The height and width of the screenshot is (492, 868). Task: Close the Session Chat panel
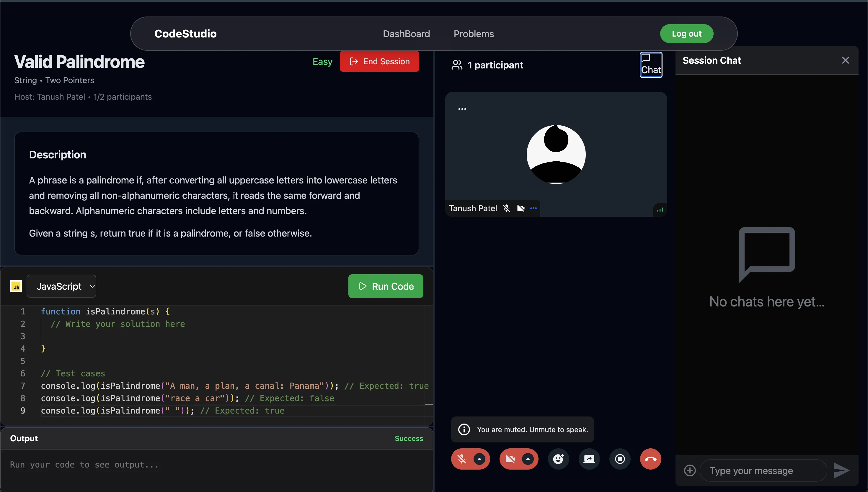pyautogui.click(x=845, y=60)
